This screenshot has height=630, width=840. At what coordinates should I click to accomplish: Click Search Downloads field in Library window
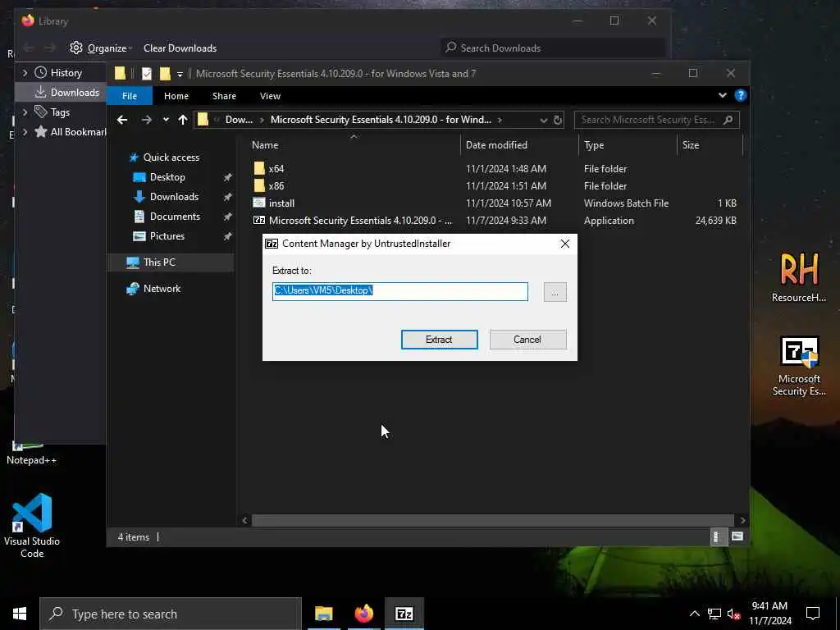[553, 48]
